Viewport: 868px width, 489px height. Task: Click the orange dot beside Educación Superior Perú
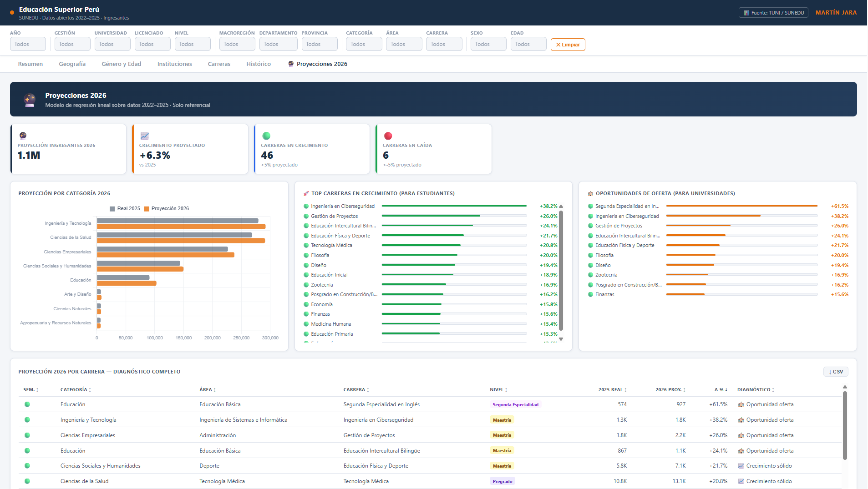pos(12,13)
